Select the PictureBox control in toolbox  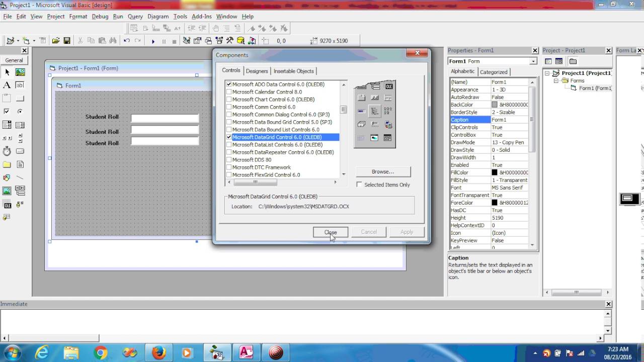(20, 72)
